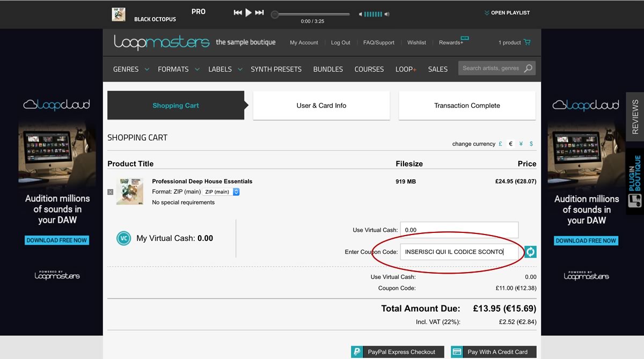Image resolution: width=644 pixels, height=359 pixels.
Task: Remove Professional Deep House Essentials from cart
Action: click(x=111, y=192)
